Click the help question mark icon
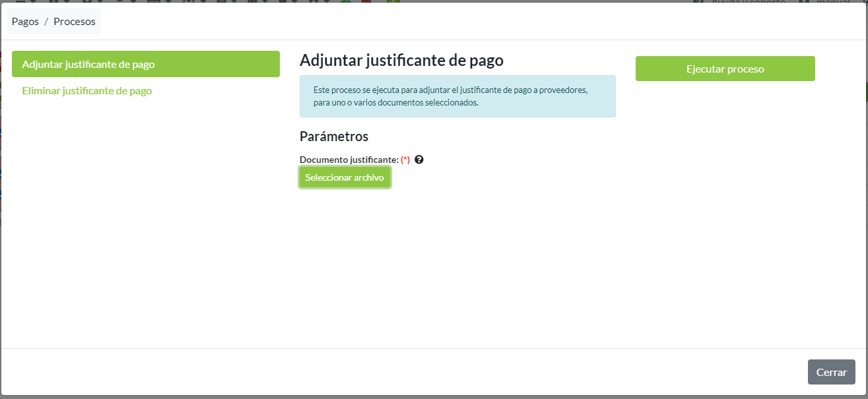 pos(418,160)
